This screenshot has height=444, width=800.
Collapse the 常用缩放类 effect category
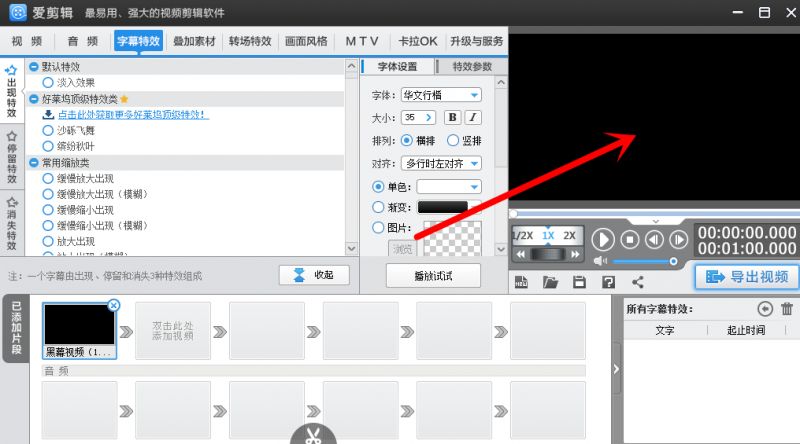tap(34, 162)
